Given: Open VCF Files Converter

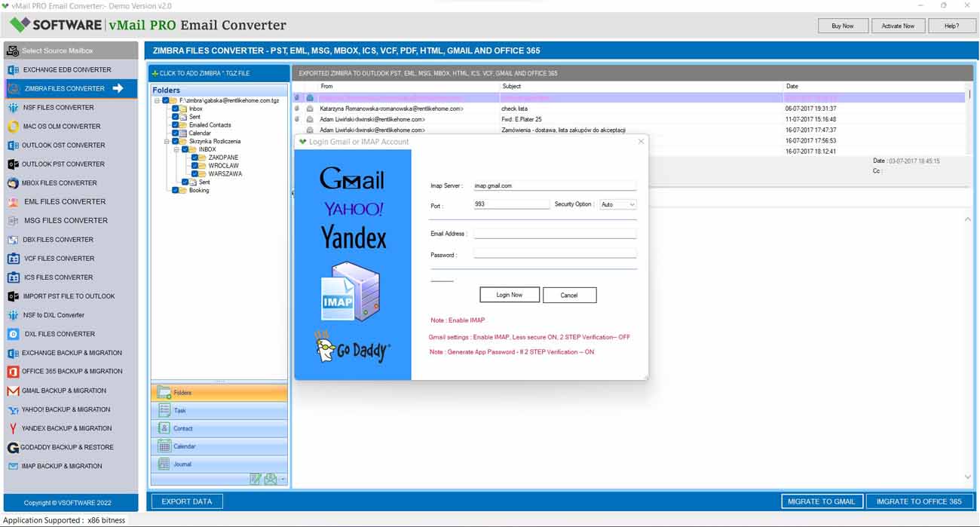Looking at the screenshot, I should tap(71, 258).
